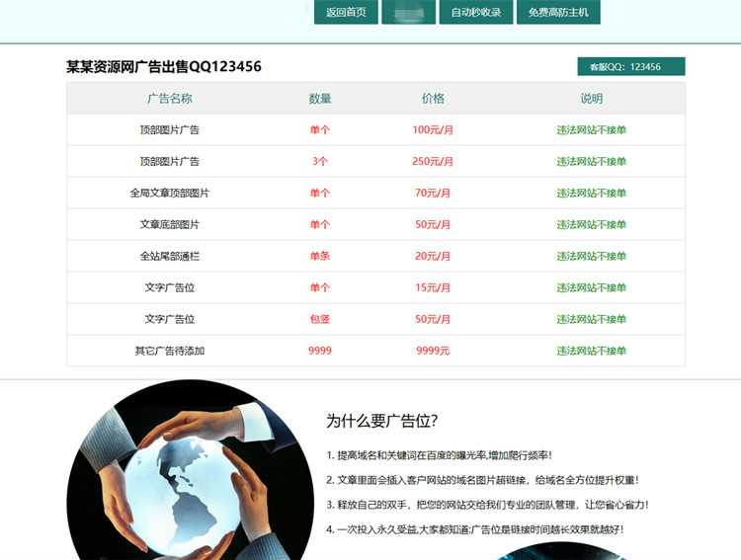Click the 文章底部图片 row name
The image size is (741, 560).
(x=170, y=224)
